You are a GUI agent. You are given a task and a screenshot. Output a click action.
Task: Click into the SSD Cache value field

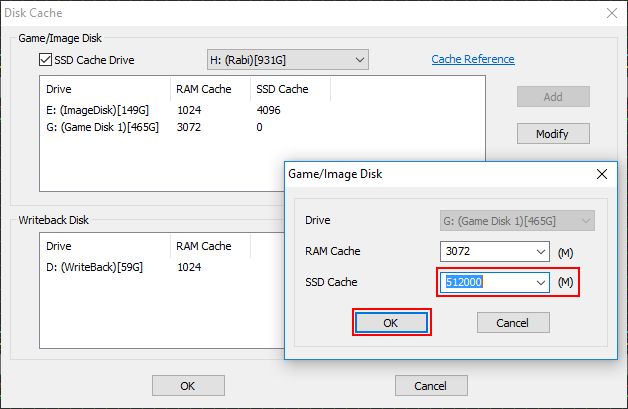[x=487, y=282]
